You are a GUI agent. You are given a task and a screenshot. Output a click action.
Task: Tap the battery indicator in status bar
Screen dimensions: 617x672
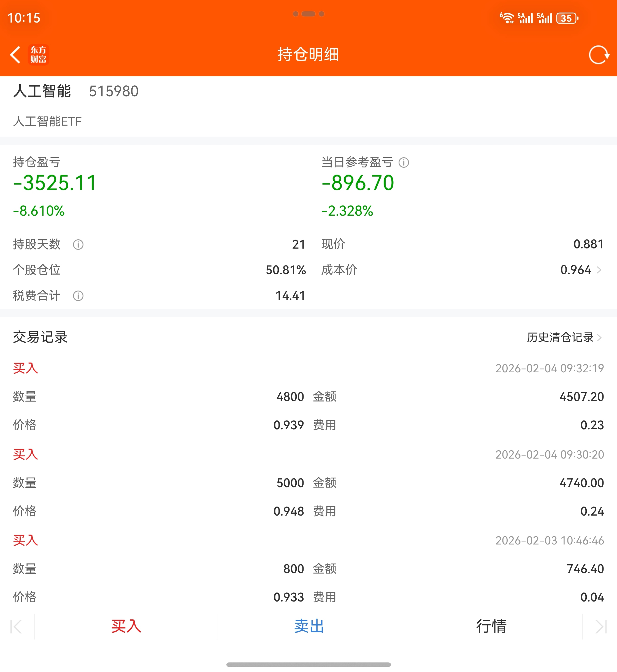tap(567, 18)
